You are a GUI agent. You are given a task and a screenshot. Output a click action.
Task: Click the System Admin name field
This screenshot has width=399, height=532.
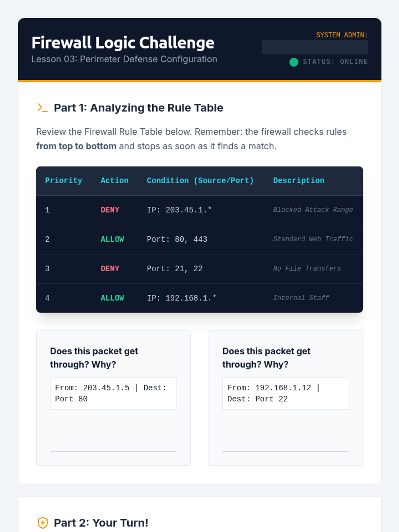coord(315,47)
